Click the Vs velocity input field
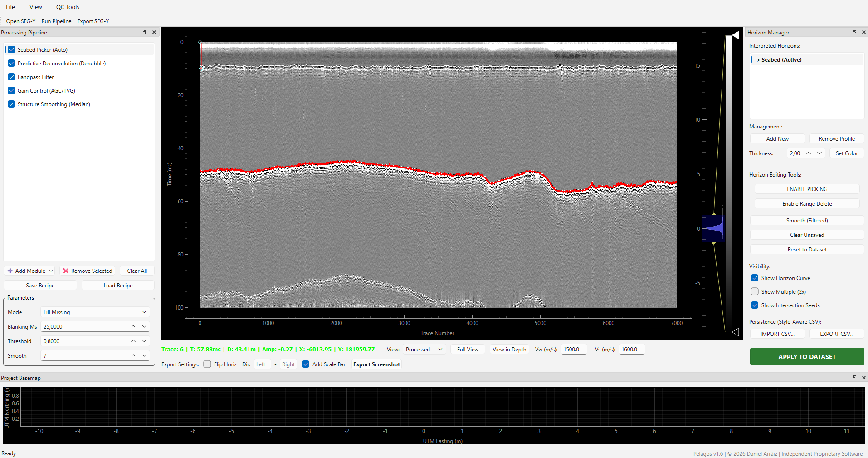 point(631,349)
